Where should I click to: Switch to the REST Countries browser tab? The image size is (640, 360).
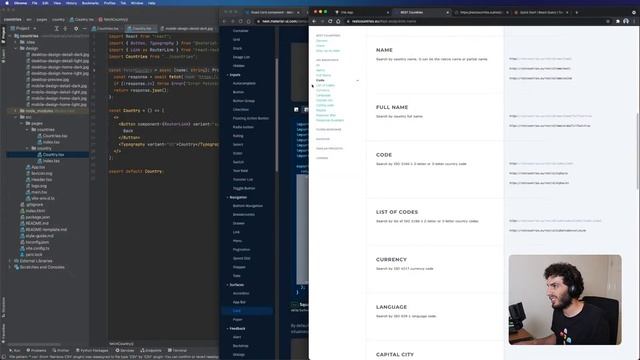click(421, 12)
